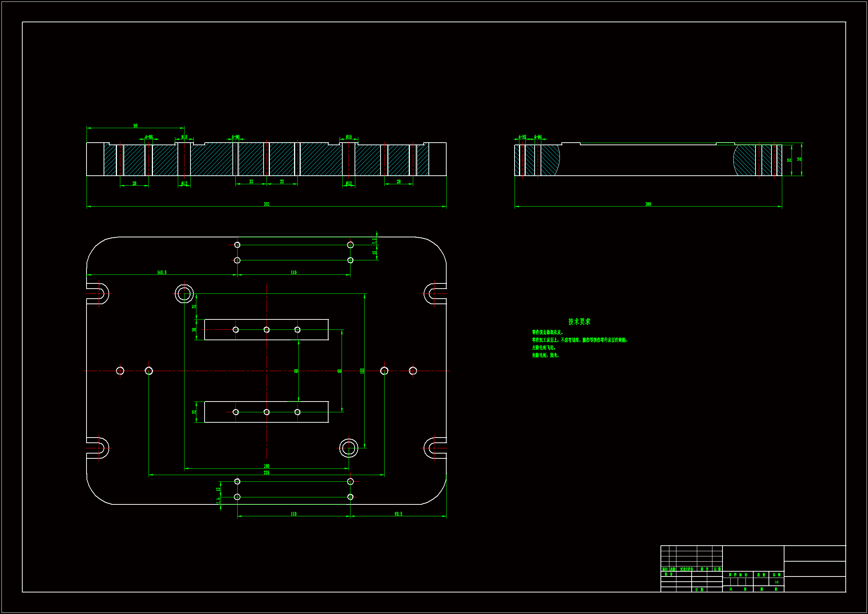
Task: Select the 32 thickness dimension in side view
Action: coord(799,159)
